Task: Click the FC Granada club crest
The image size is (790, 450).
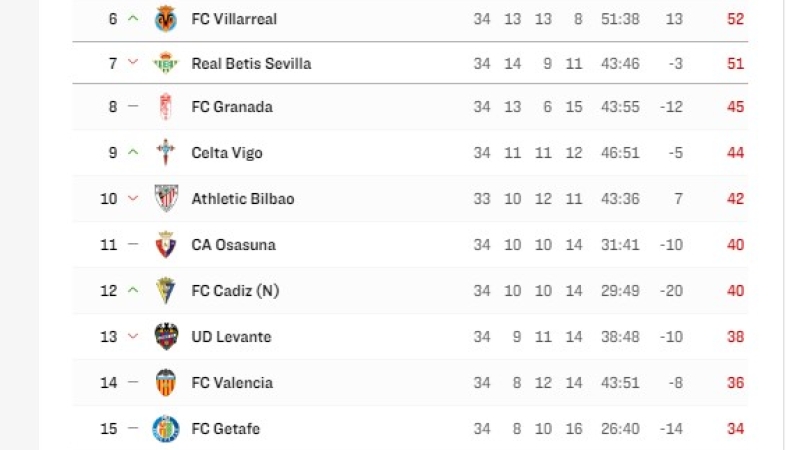Action: coord(166,107)
